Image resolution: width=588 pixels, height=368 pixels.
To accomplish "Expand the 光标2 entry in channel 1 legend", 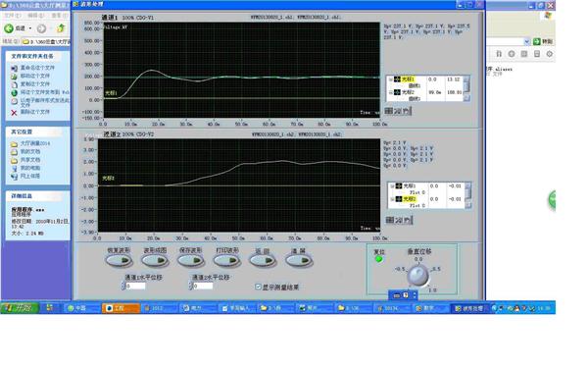I will click(391, 92).
